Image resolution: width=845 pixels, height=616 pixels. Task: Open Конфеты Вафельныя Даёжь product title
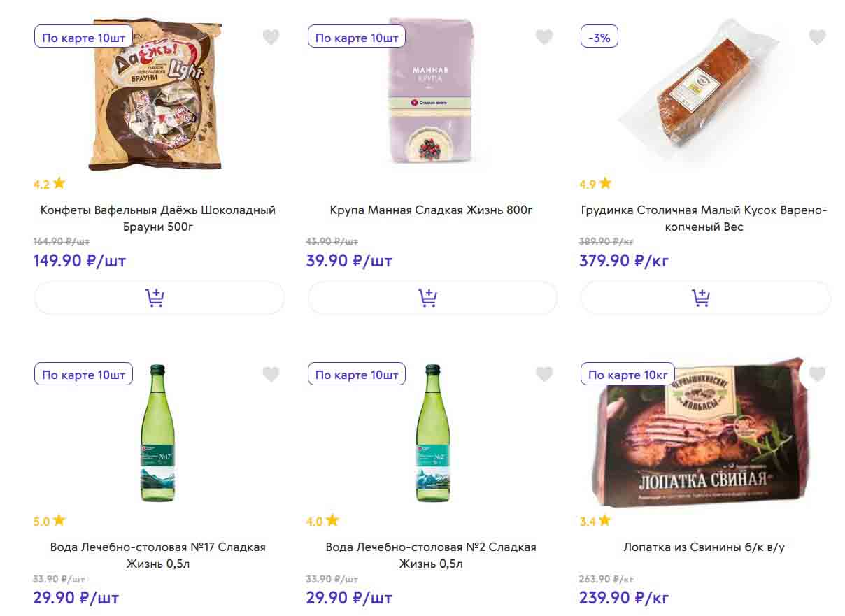click(158, 218)
